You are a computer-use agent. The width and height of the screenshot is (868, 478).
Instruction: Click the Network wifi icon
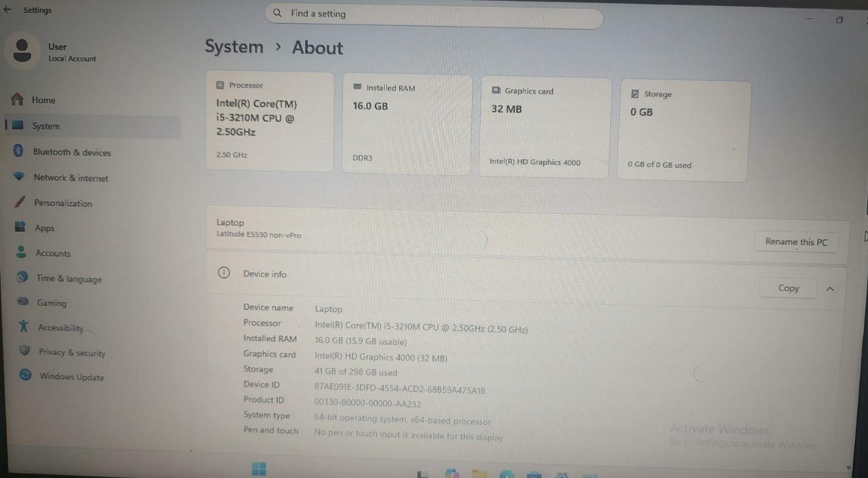(x=19, y=176)
